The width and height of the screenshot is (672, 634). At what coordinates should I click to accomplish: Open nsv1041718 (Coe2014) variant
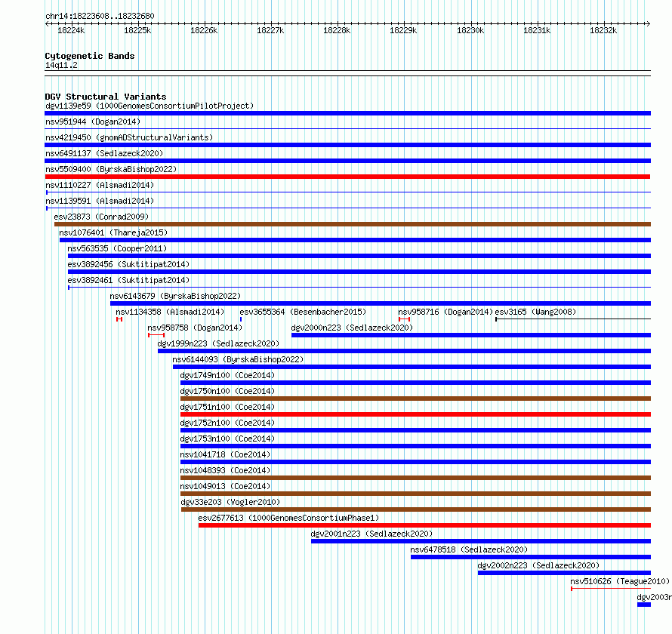point(225,454)
